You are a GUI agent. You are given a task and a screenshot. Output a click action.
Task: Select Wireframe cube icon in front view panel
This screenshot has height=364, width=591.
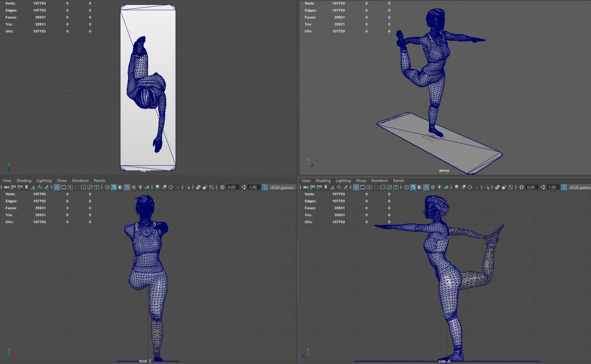coord(107,187)
